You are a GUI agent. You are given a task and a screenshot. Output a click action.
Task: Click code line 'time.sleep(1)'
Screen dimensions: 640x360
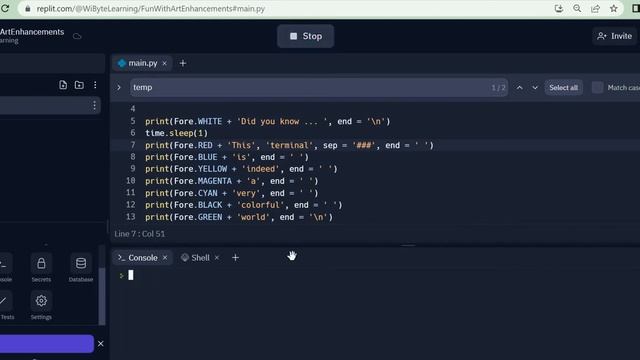coord(176,133)
